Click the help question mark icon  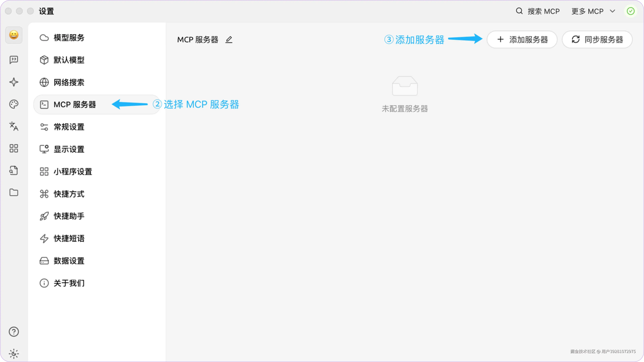(x=14, y=332)
